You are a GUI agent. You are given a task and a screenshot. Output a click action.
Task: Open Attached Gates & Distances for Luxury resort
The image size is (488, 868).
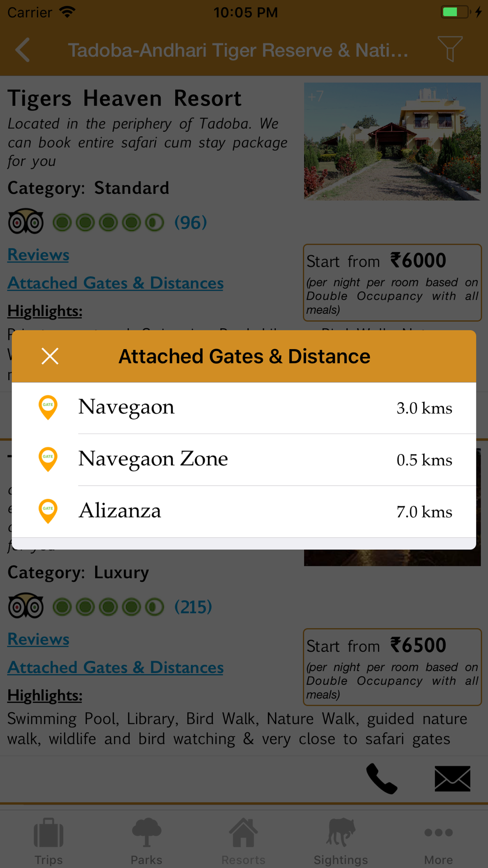click(115, 667)
